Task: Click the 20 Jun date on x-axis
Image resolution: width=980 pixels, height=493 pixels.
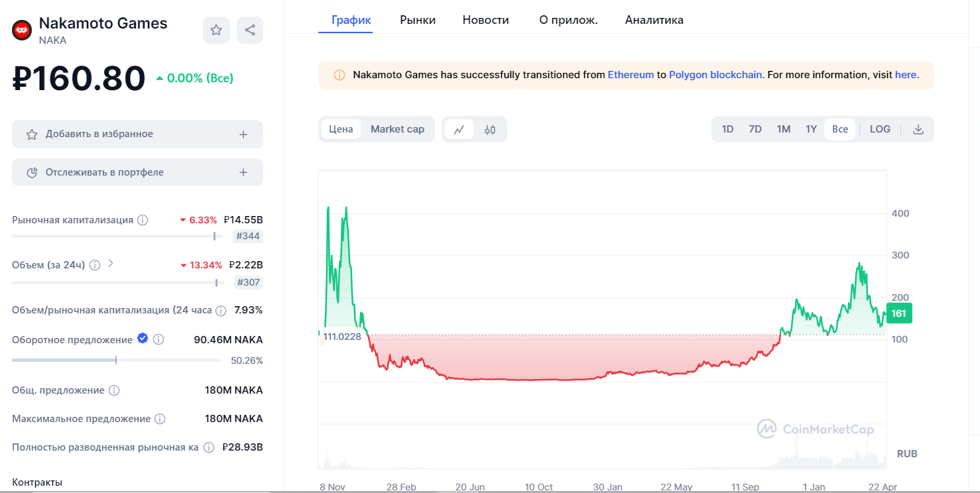Action: tap(470, 487)
